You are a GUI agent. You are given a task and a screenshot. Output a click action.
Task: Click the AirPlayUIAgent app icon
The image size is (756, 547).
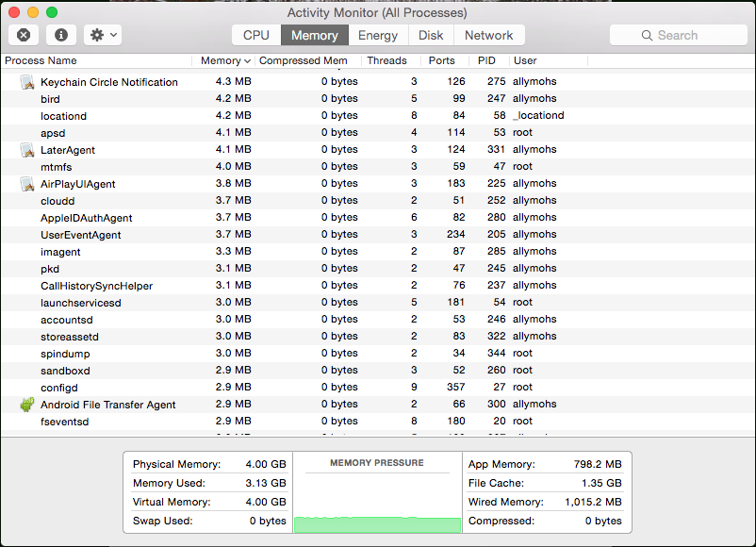click(x=27, y=184)
